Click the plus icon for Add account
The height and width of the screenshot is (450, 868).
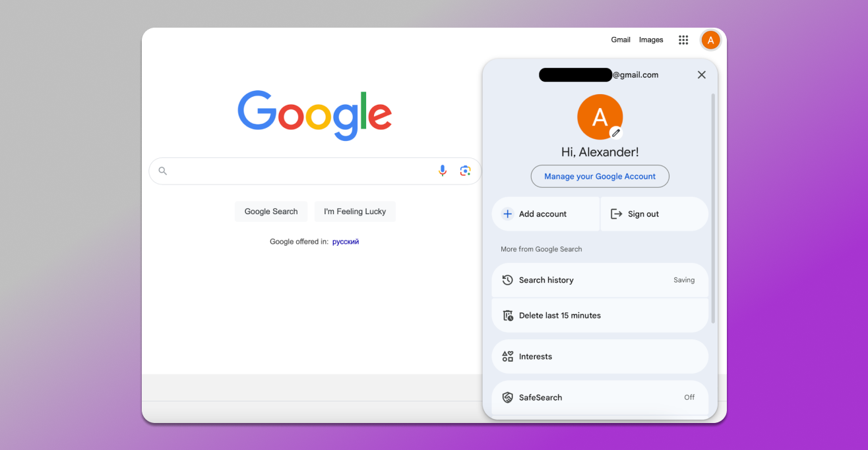click(508, 214)
